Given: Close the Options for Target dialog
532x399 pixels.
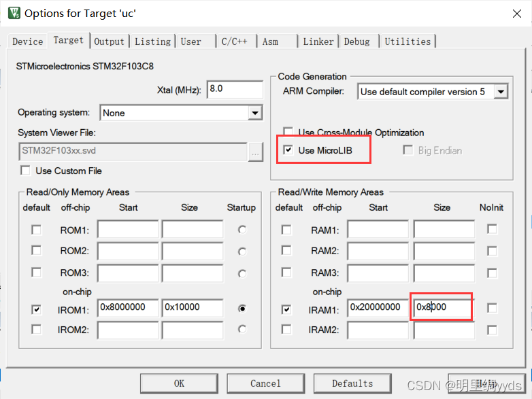Looking at the screenshot, I should coord(517,14).
